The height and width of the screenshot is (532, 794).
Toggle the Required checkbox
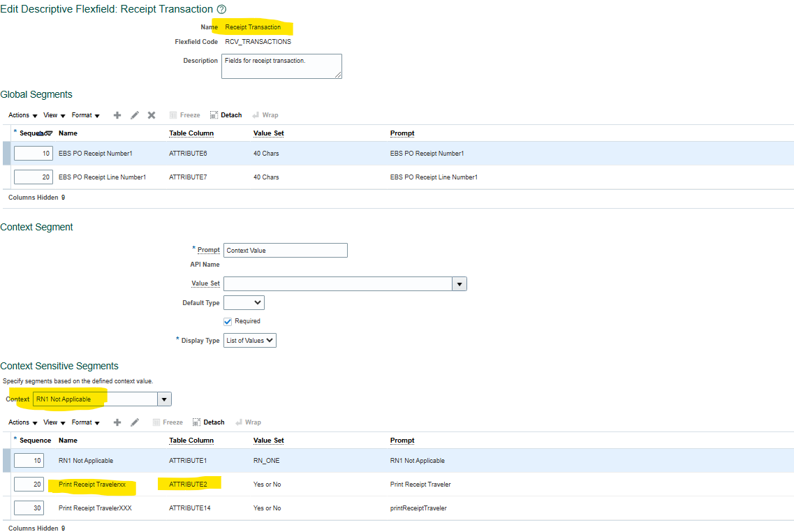[228, 321]
